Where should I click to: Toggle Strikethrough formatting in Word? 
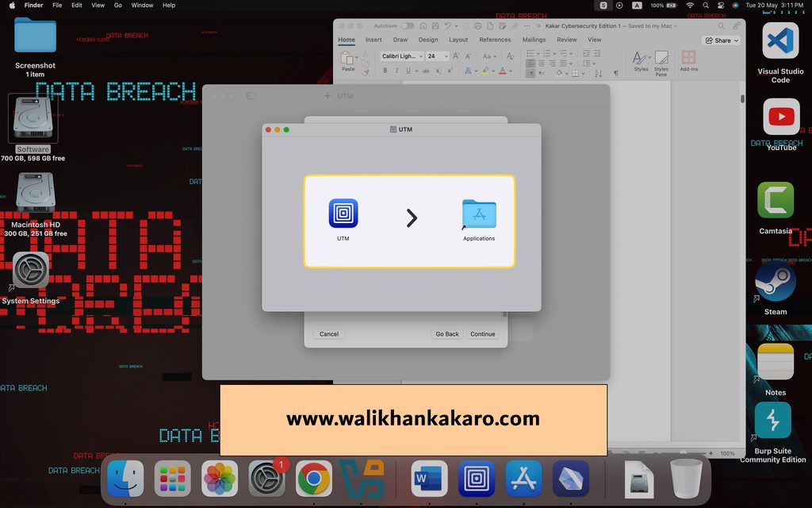tap(426, 71)
